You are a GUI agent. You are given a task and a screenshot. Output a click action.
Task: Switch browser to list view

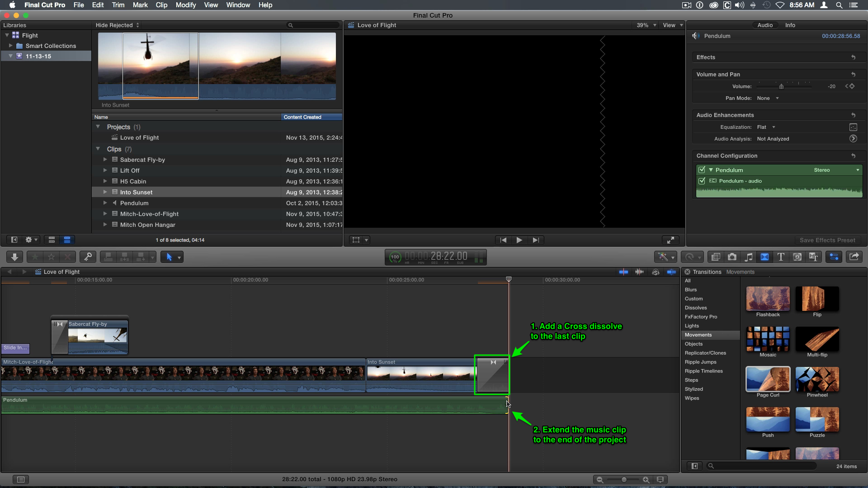coord(67,240)
